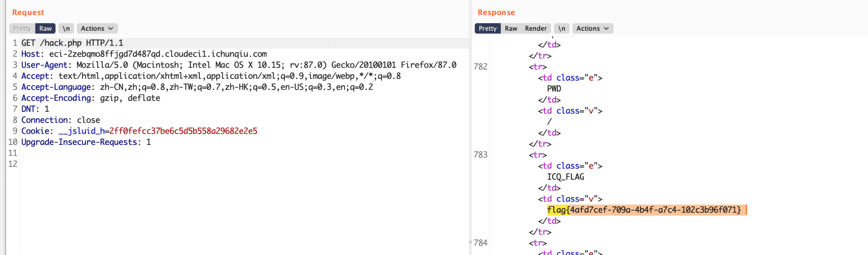Toggle the \n button in Request panel
The width and height of the screenshot is (868, 255).
coord(66,29)
